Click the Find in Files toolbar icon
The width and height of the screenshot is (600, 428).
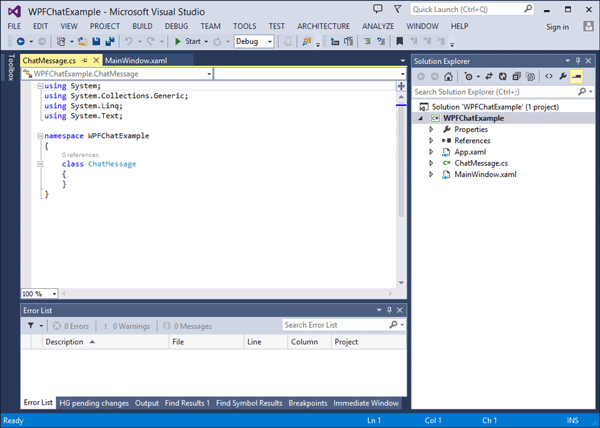coord(307,41)
